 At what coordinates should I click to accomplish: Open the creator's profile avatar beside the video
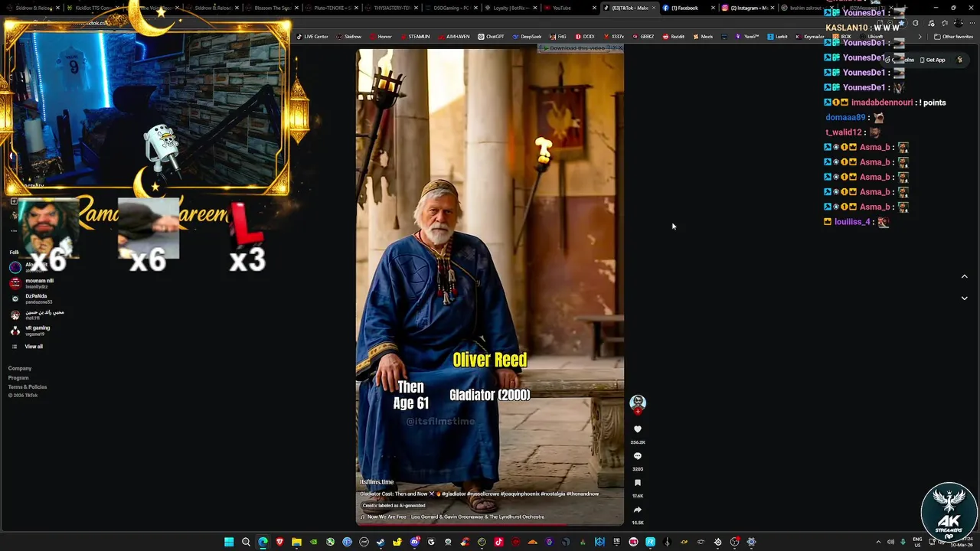(638, 403)
